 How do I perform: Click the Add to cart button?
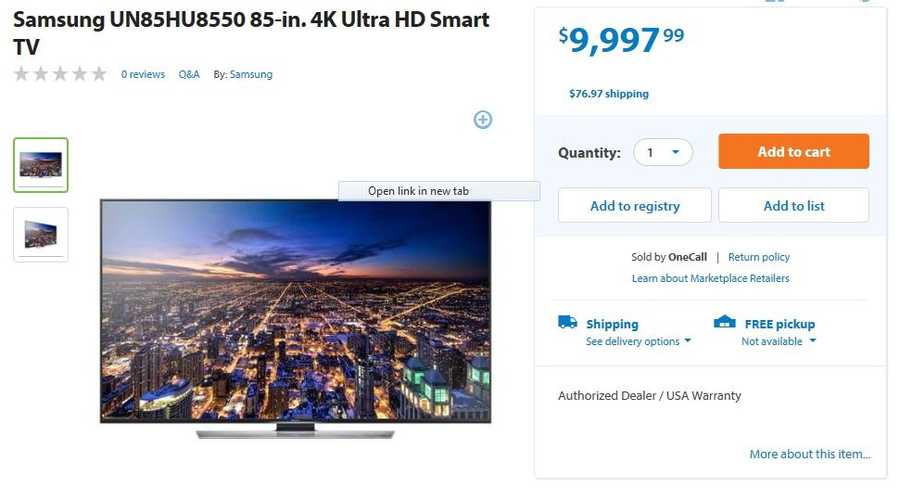[794, 152]
